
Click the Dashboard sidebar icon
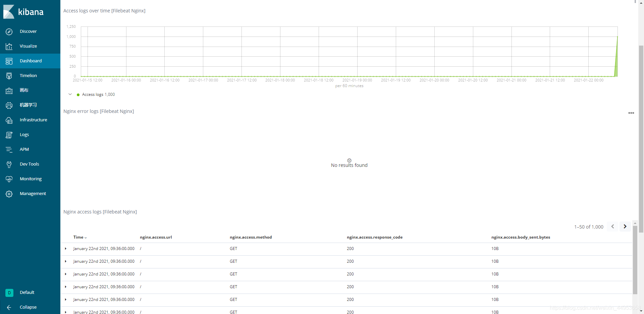(9, 61)
